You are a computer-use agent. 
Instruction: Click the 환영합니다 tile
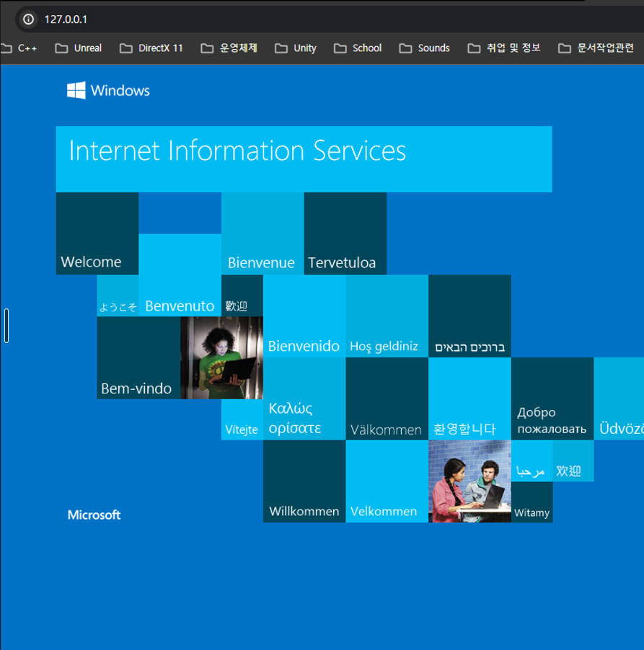tap(469, 399)
